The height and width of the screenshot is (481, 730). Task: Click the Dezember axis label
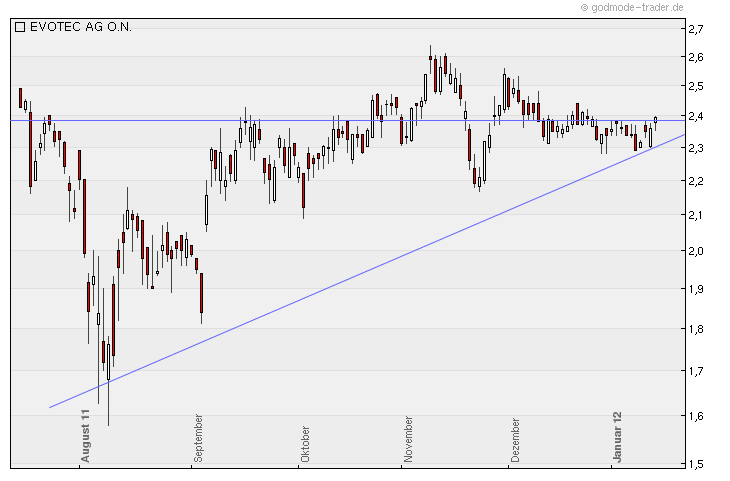click(x=514, y=440)
